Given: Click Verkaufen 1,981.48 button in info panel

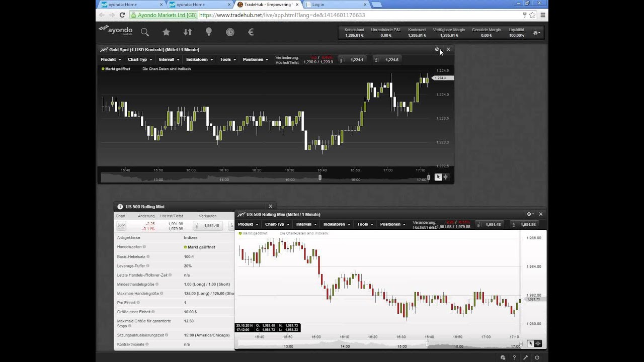Looking at the screenshot, I should (x=208, y=226).
